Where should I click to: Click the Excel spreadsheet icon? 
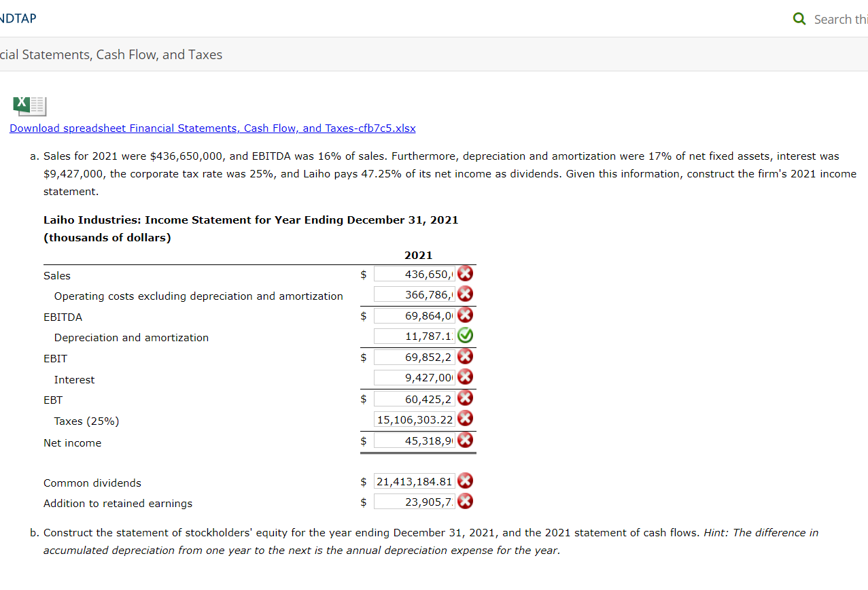(29, 106)
